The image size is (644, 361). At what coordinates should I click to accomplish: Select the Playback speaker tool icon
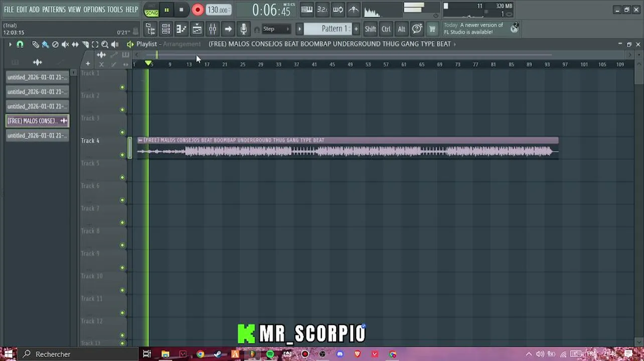click(x=115, y=45)
